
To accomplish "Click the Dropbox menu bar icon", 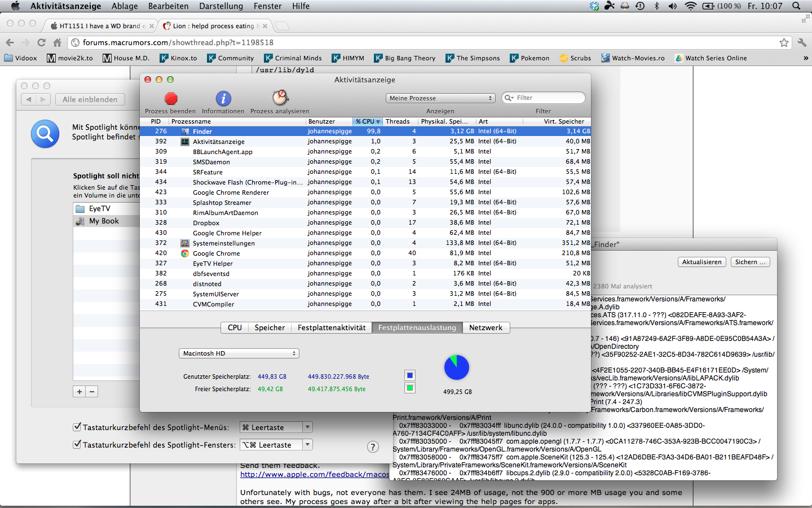I will tap(594, 6).
